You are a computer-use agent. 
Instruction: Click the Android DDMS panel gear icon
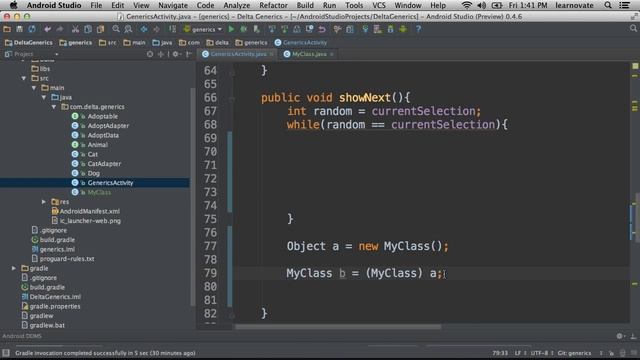[x=620, y=336]
